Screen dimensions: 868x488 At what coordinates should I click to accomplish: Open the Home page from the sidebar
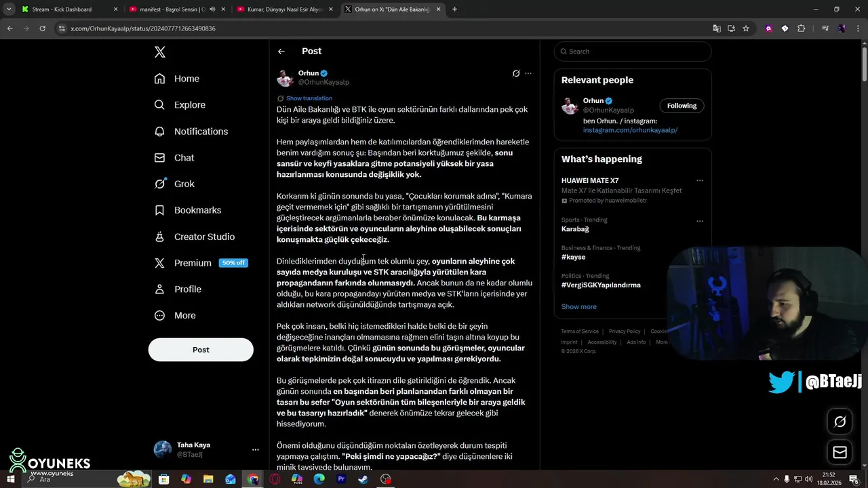click(x=176, y=79)
